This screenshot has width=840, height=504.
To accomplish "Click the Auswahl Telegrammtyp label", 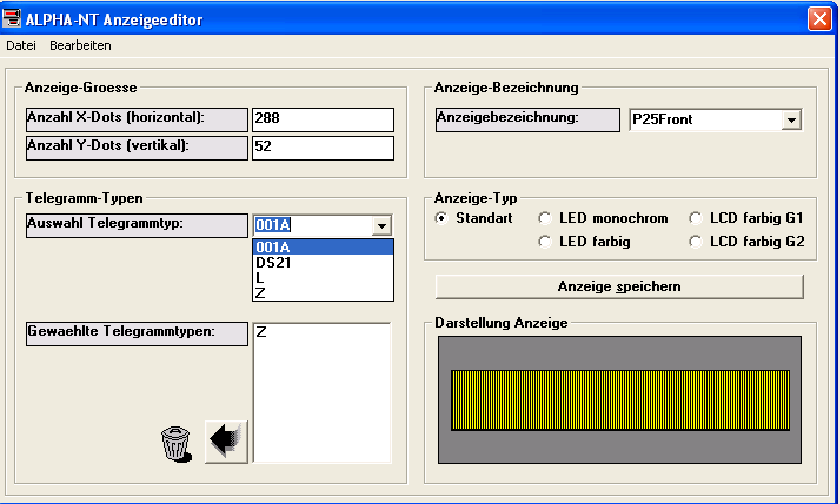I will click(x=137, y=226).
